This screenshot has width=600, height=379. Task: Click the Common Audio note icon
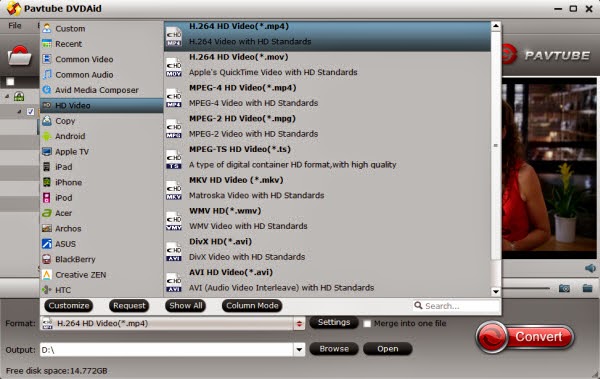(x=47, y=74)
